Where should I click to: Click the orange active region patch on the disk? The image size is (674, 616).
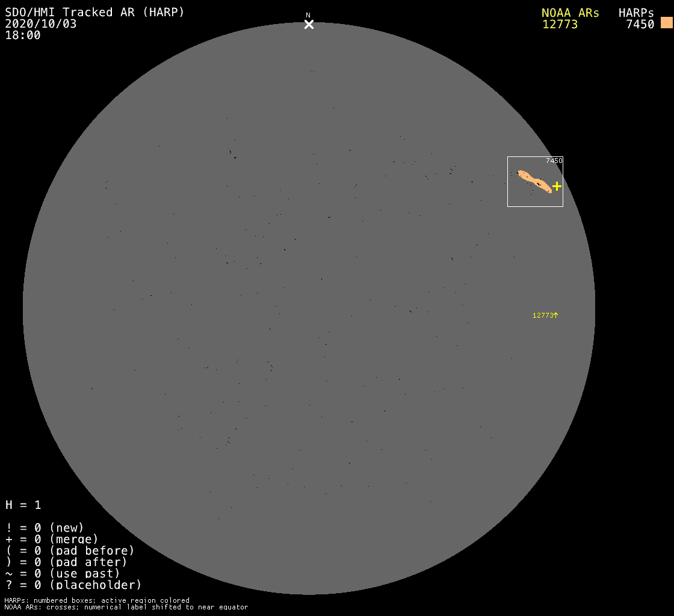click(x=534, y=181)
